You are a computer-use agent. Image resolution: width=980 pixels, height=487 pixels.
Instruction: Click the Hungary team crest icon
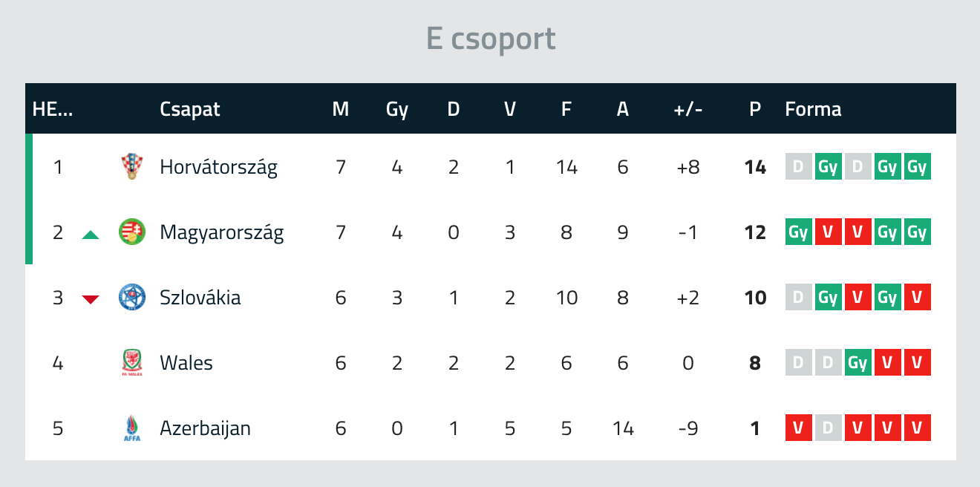pos(130,232)
